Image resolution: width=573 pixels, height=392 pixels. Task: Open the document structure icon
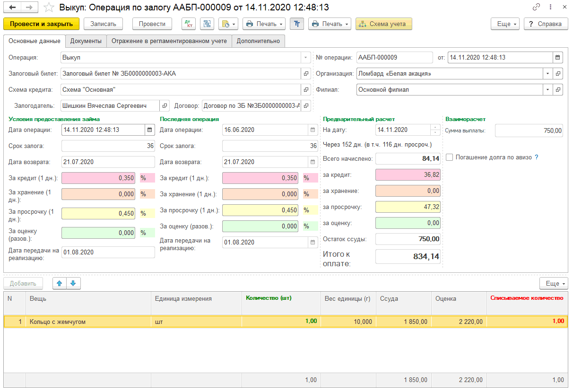207,24
